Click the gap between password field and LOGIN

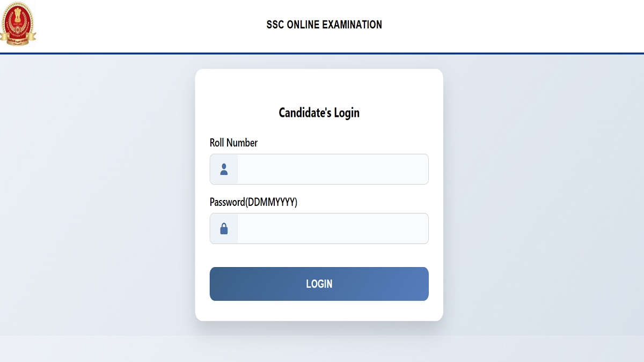(319, 255)
